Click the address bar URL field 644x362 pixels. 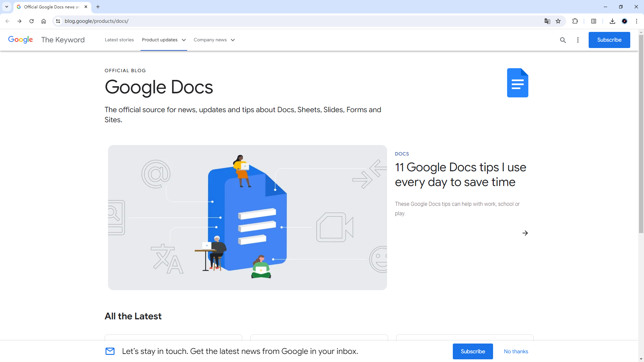click(302, 21)
